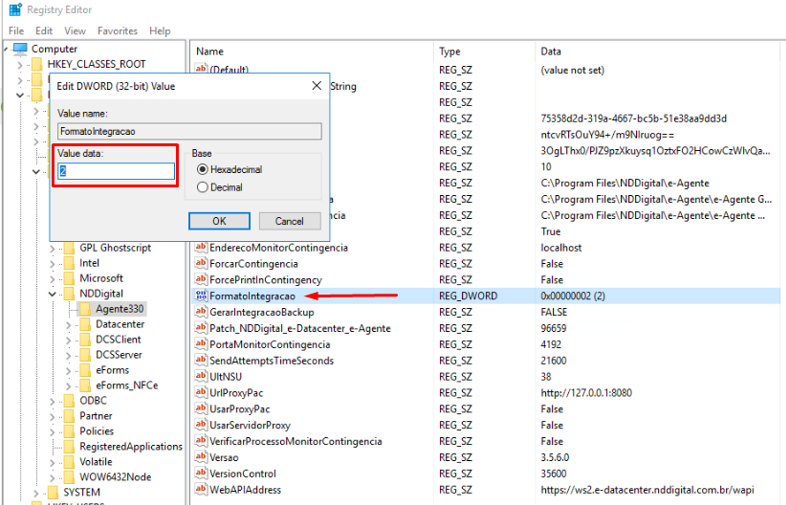786x505 pixels.
Task: Select the Hexadecimal base option
Action: click(203, 170)
